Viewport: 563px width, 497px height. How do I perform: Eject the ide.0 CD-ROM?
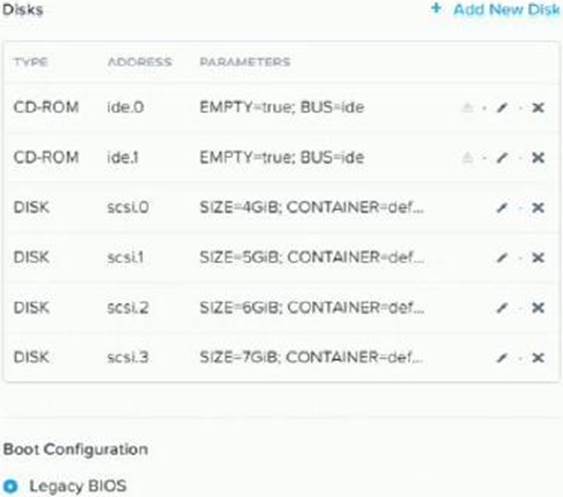pos(467,107)
